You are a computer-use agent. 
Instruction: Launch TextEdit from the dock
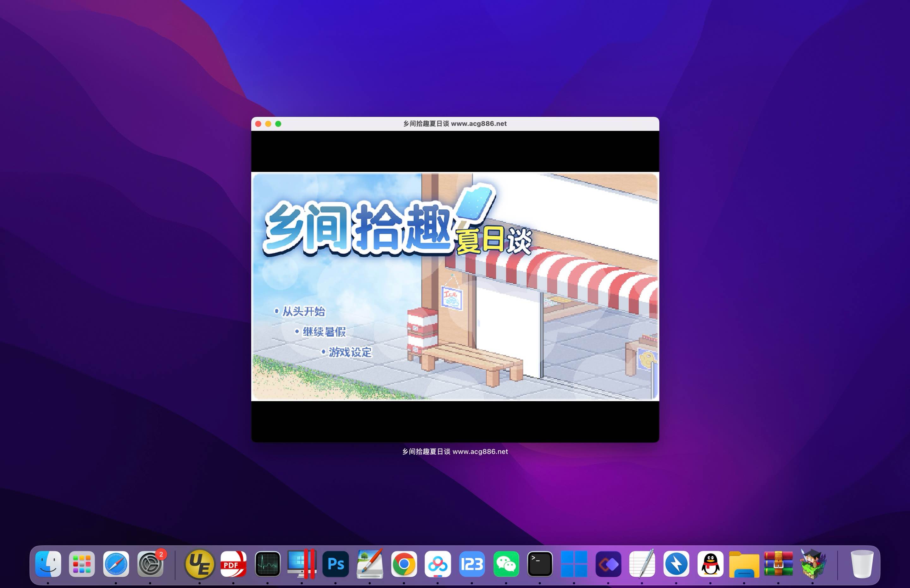click(642, 564)
